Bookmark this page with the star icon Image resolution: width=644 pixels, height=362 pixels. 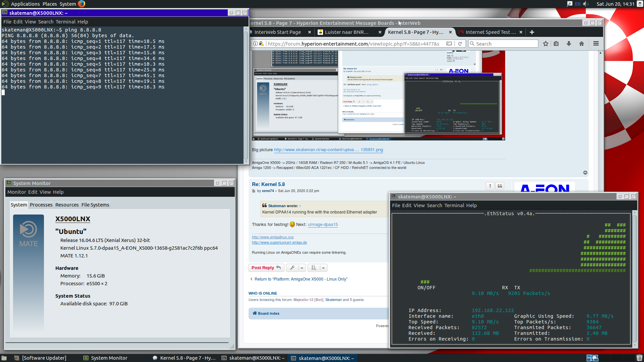pos(546,44)
